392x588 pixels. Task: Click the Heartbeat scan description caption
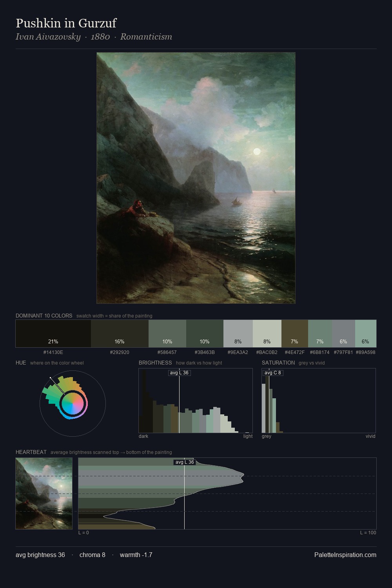click(111, 452)
